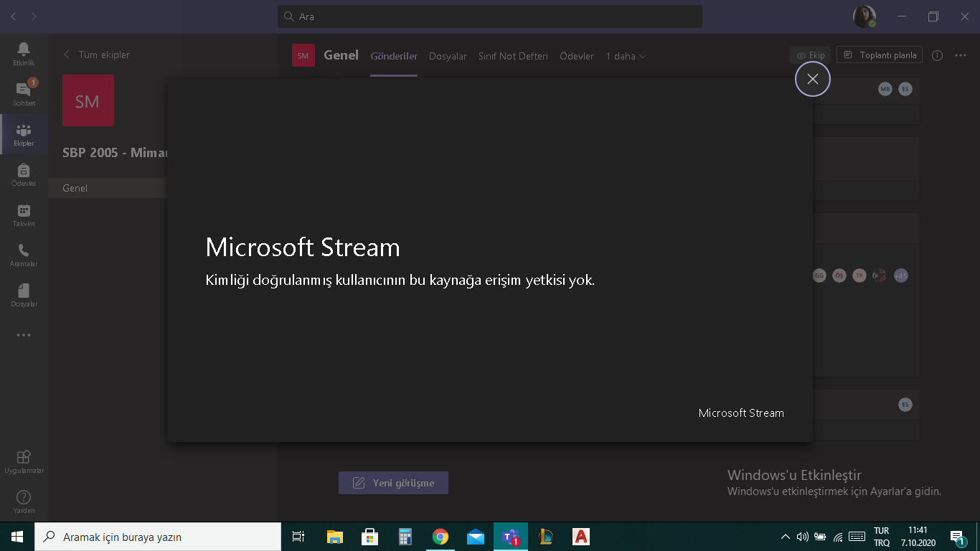Open Etkinlik activity feed
Viewport: 980px width, 551px height.
24,54
